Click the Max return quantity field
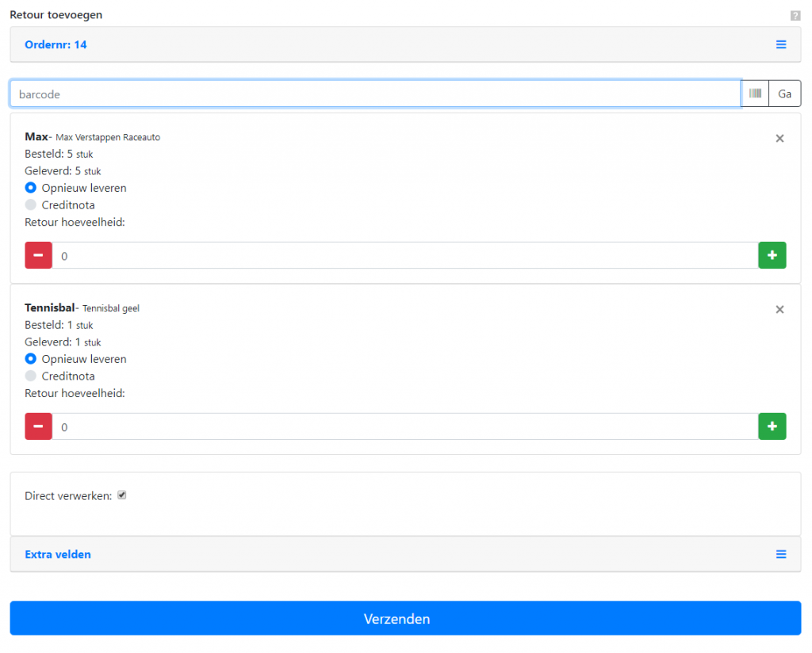 pos(405,255)
